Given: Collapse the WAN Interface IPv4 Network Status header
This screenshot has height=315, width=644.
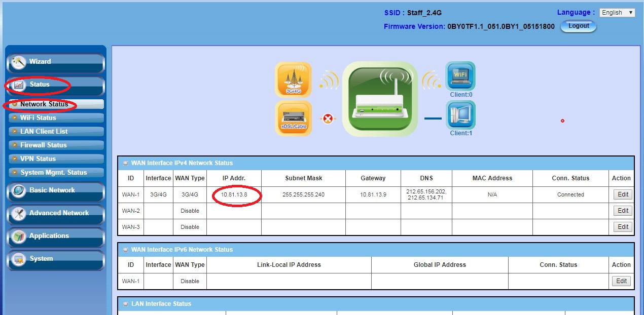Looking at the screenshot, I should tap(125, 163).
